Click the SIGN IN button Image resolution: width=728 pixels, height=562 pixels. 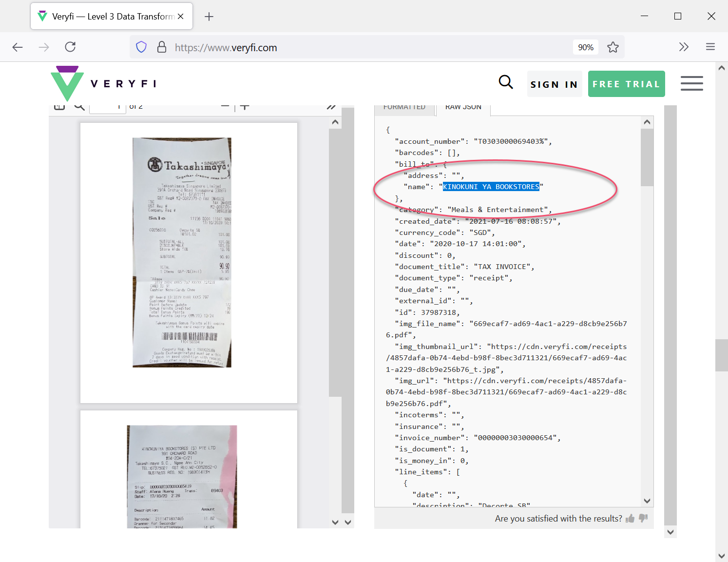click(554, 84)
